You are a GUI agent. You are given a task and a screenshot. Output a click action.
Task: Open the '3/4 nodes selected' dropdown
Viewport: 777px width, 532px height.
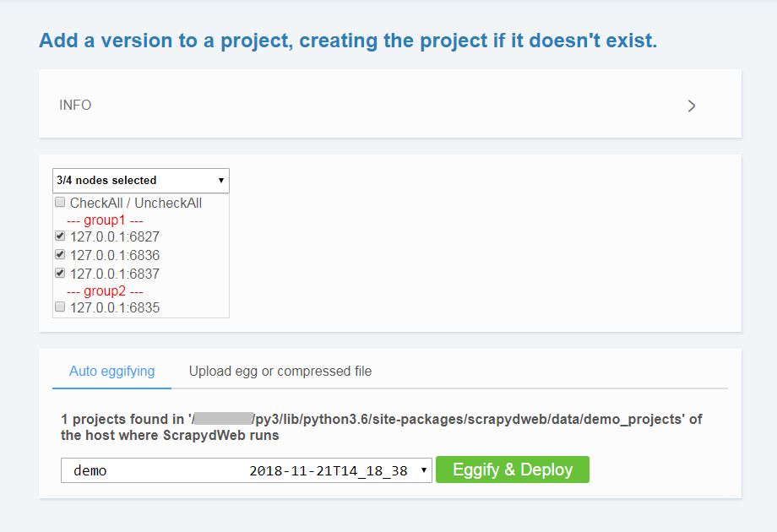[x=140, y=180]
